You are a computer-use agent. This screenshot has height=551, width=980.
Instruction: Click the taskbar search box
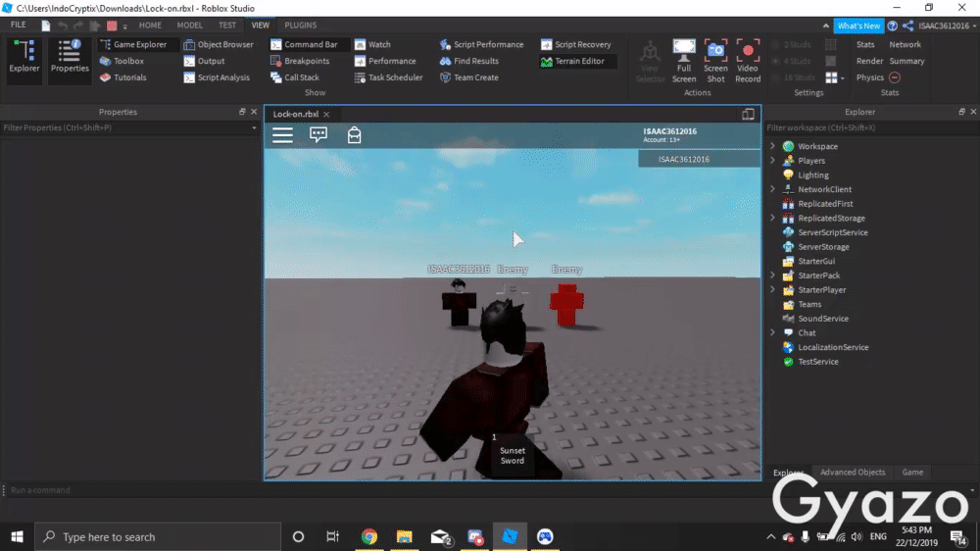tap(158, 536)
